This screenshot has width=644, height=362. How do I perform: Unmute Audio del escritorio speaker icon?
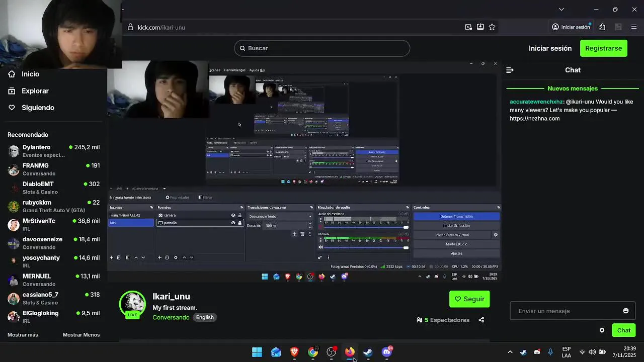coord(320,227)
